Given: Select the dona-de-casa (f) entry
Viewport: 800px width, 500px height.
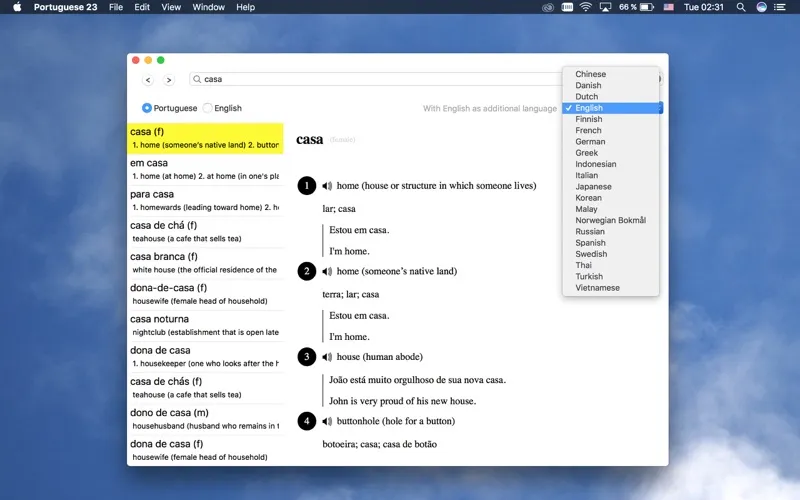Looking at the screenshot, I should (205, 294).
